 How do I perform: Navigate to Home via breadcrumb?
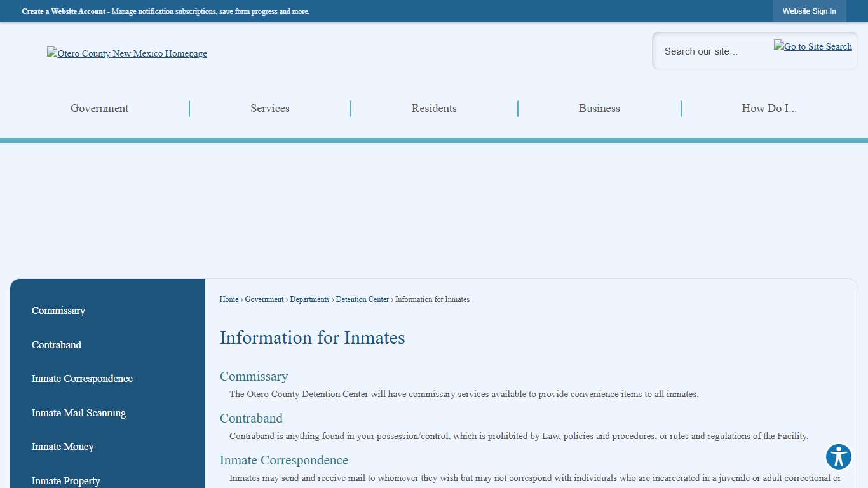click(229, 299)
